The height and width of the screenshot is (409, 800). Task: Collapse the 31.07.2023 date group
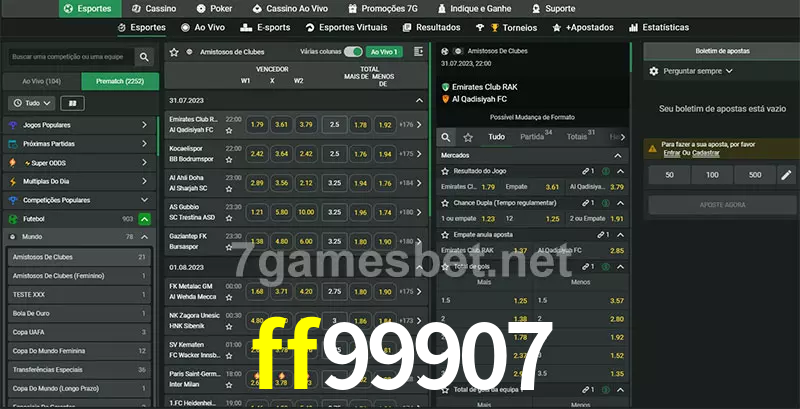pyautogui.click(x=419, y=100)
